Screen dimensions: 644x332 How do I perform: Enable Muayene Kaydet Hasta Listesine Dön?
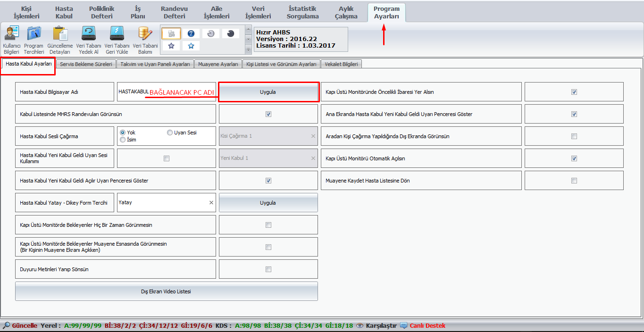pos(574,181)
